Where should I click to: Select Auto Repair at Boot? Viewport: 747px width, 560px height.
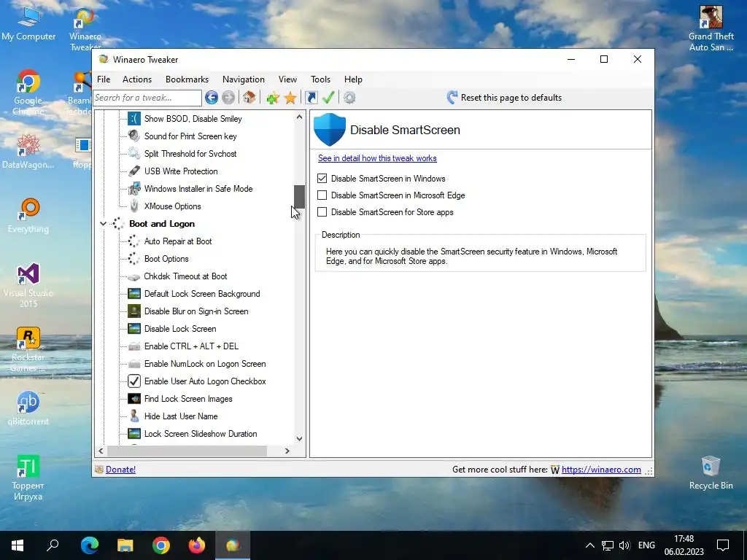click(178, 241)
